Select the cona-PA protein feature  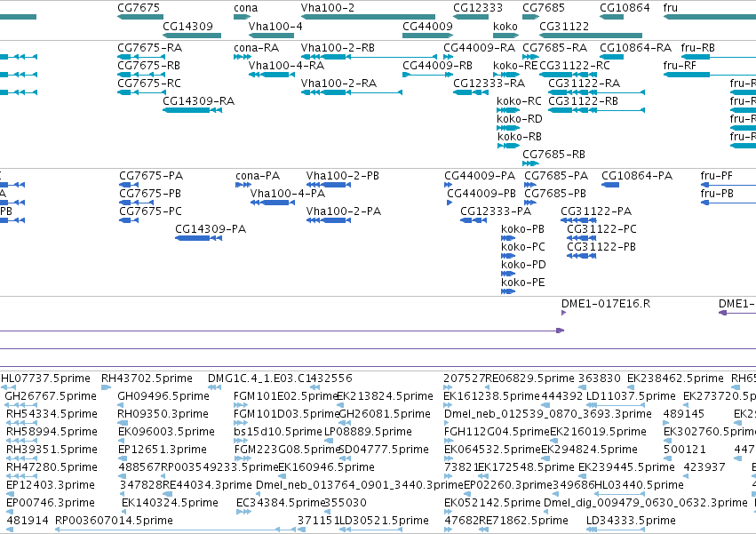(x=243, y=185)
